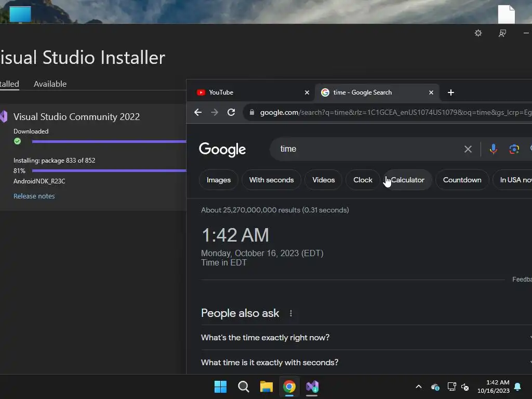Select the YouTube tab

click(250, 92)
